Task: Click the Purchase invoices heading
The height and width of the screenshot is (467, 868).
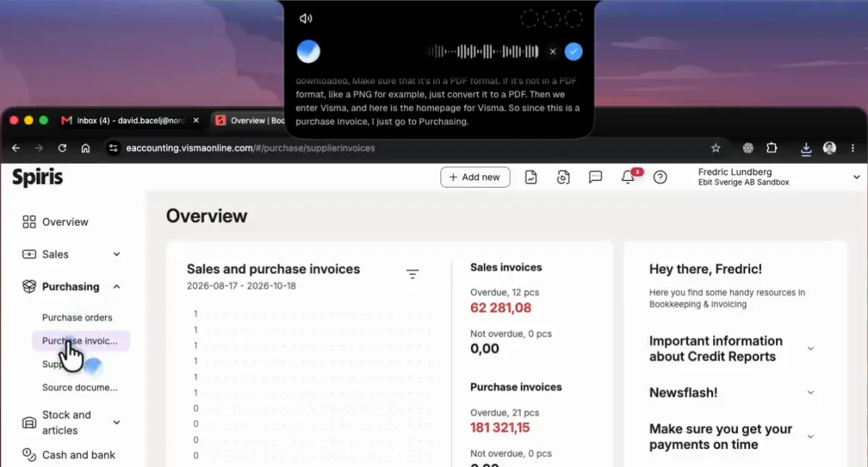Action: click(516, 387)
